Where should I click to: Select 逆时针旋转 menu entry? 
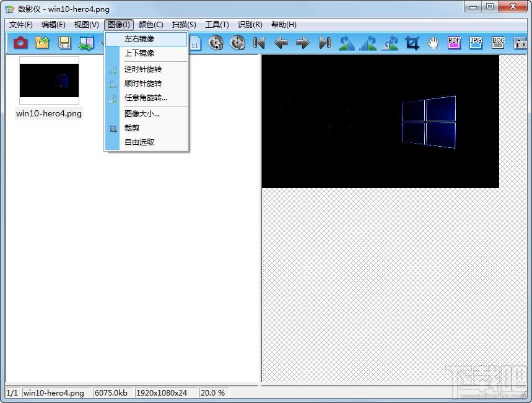point(146,69)
